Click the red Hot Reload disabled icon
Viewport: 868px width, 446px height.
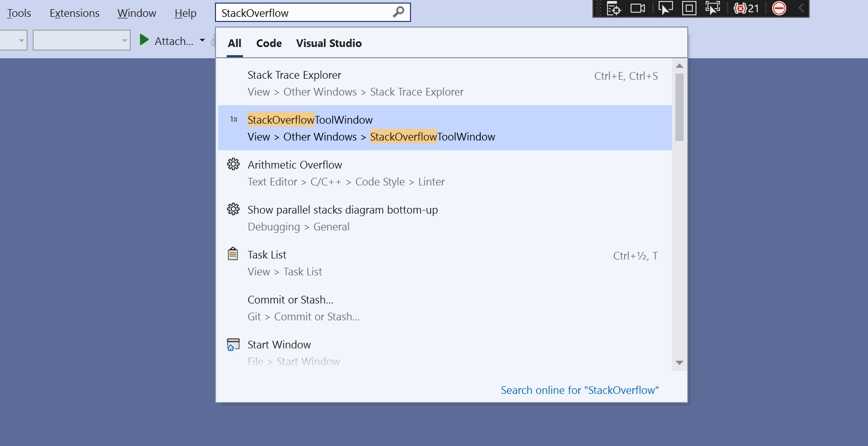(779, 8)
